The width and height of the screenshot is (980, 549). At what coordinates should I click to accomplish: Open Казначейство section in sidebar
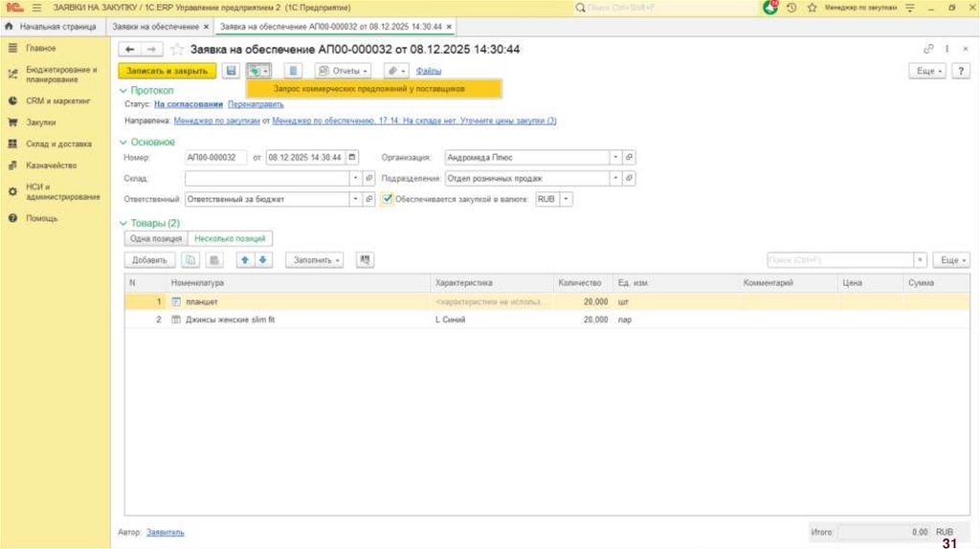[52, 165]
